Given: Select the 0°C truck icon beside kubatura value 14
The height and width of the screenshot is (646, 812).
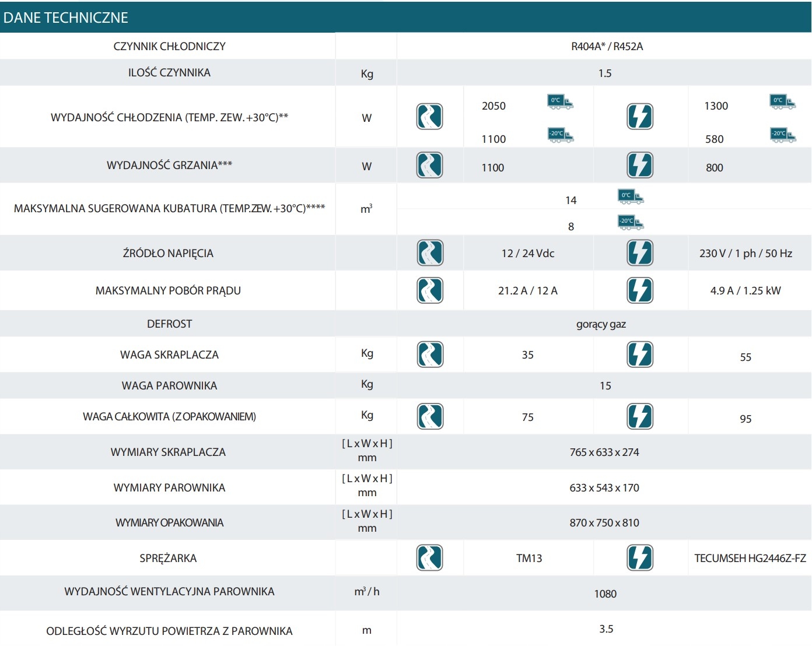Looking at the screenshot, I should (630, 196).
